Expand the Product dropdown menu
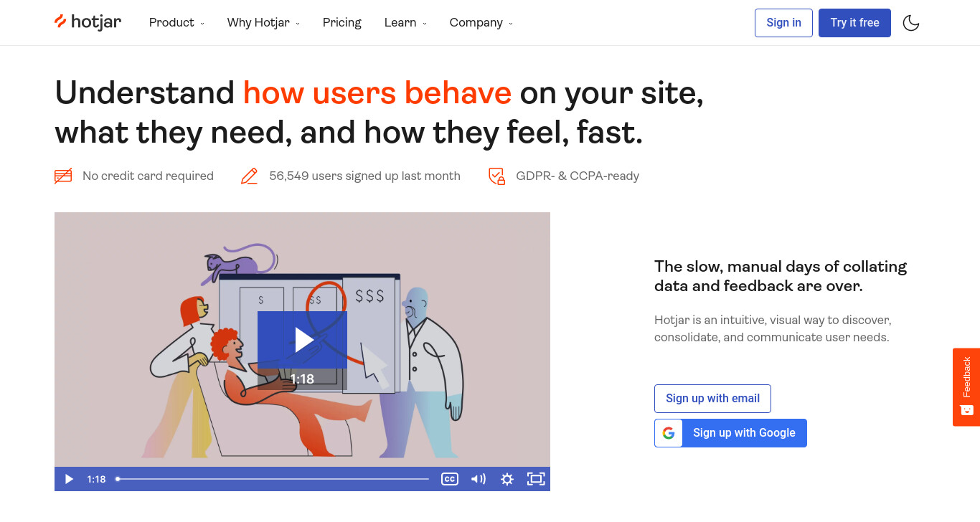 176,23
